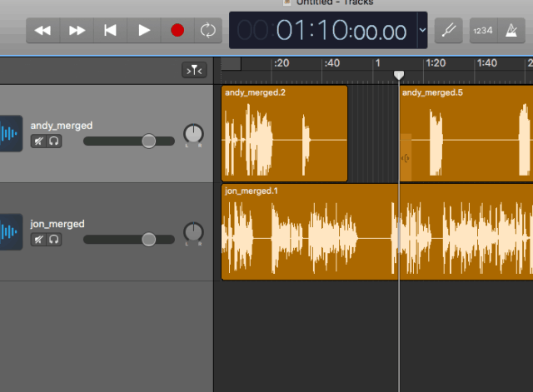533x392 pixels.
Task: Open the Catch Playhead filter button
Action: [194, 70]
